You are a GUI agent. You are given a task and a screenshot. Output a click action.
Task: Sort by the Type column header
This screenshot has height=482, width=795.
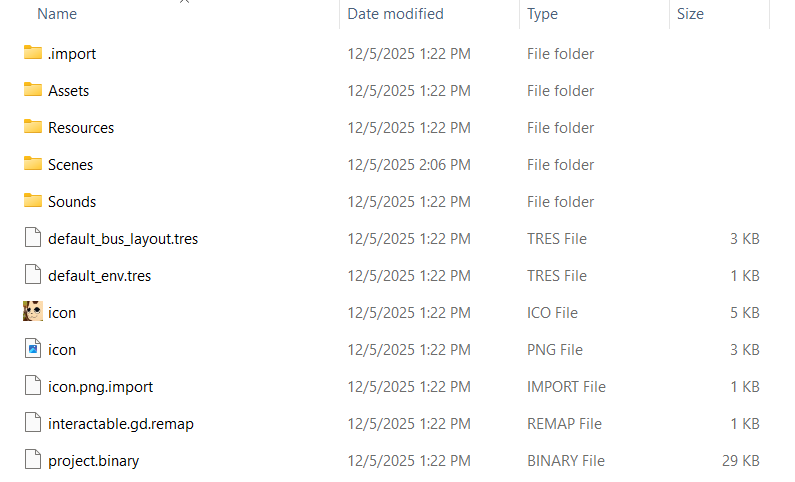(542, 14)
